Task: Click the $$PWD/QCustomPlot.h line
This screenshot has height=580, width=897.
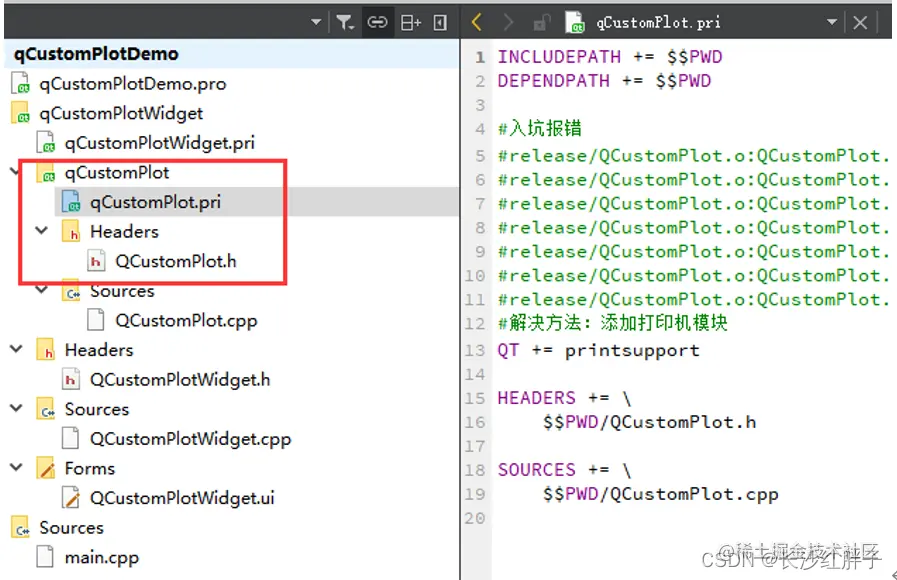Action: (x=649, y=422)
